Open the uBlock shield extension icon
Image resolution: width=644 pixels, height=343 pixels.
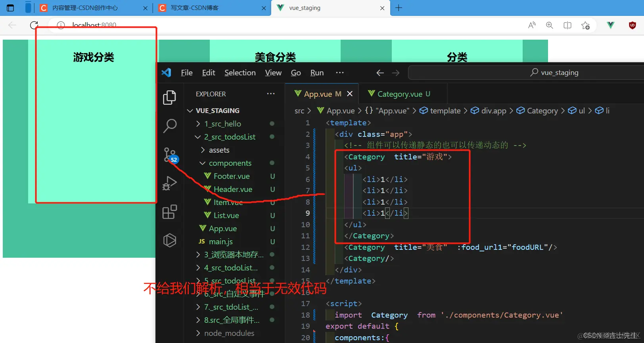(x=632, y=25)
